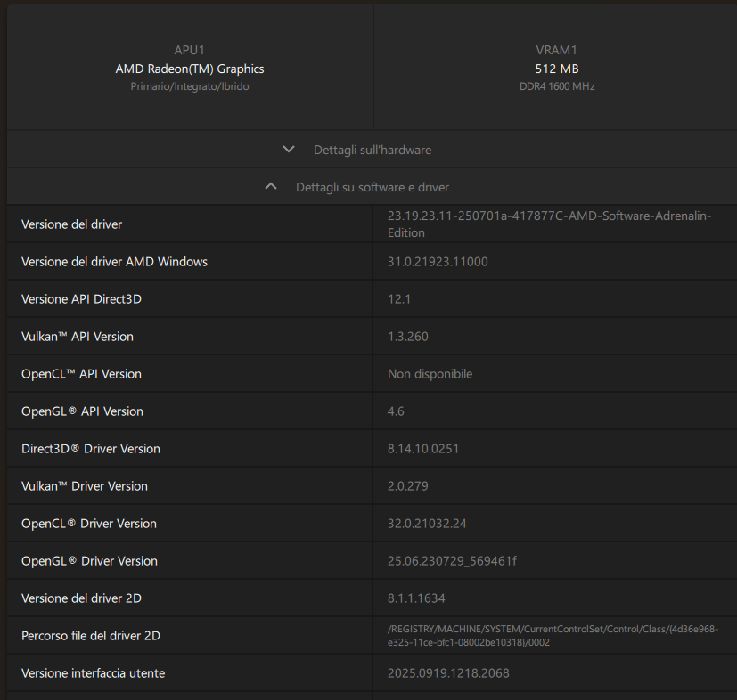Click the OpenCL API Version Non disponibile value

[430, 374]
